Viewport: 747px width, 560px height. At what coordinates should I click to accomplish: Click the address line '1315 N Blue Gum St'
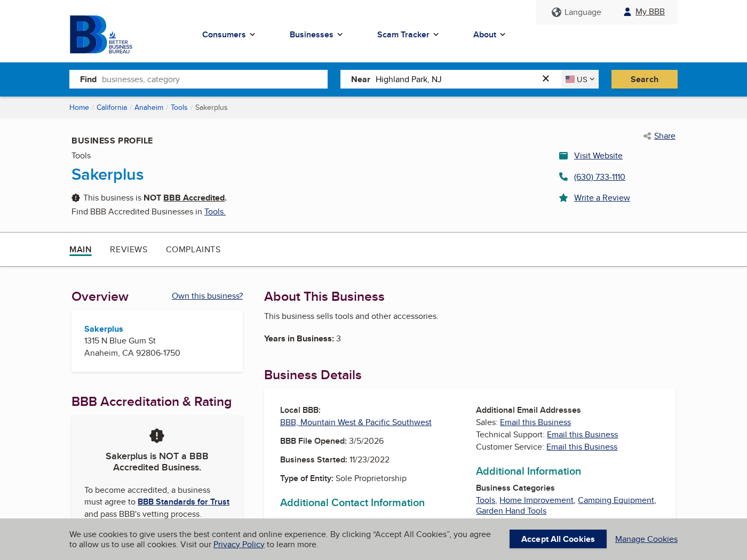120,341
